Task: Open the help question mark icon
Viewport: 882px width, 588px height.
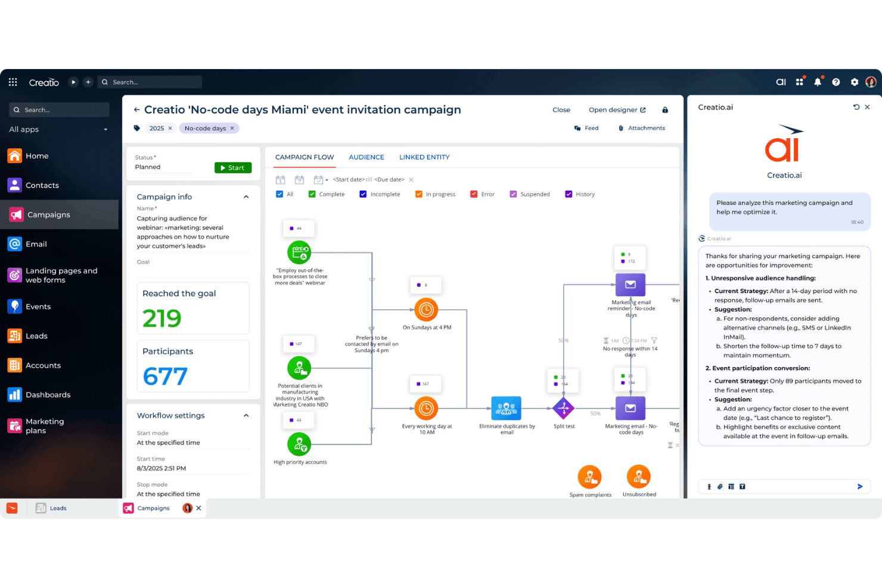Action: point(836,82)
